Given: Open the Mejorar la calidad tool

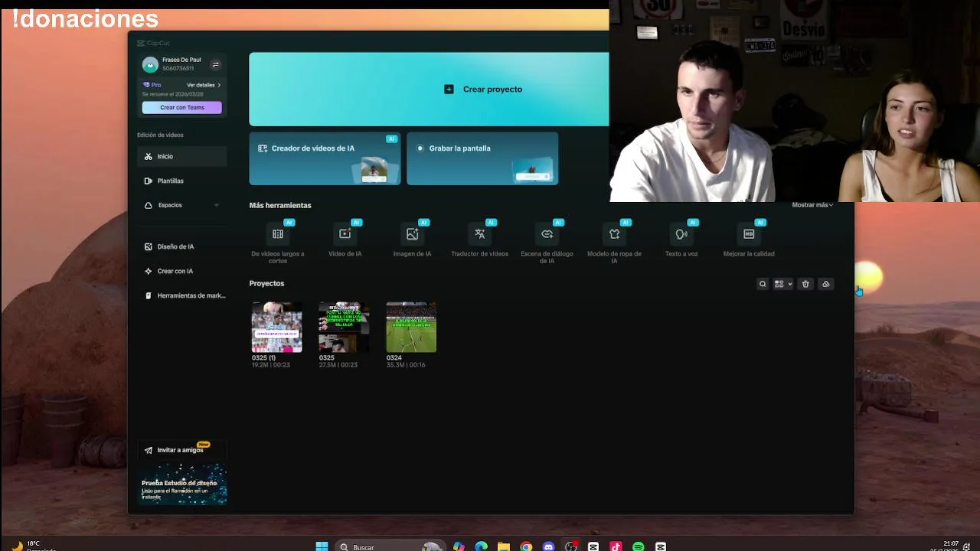Looking at the screenshot, I should pos(749,240).
